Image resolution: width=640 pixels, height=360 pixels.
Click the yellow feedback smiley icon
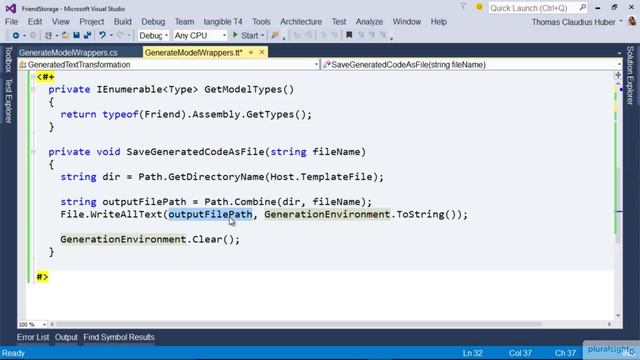(479, 7)
